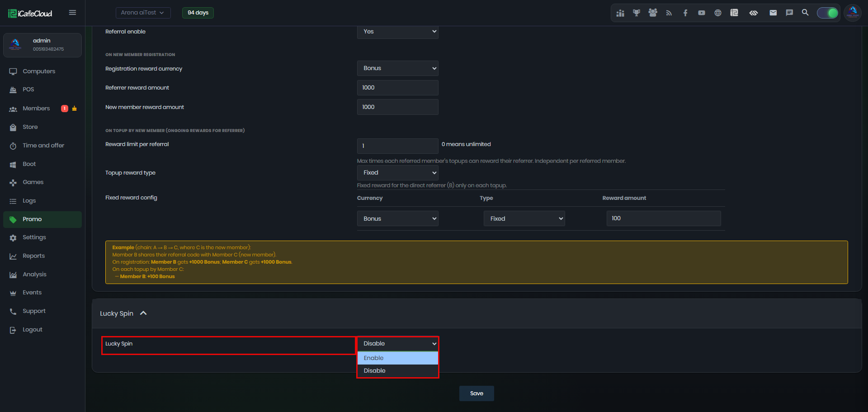Image resolution: width=868 pixels, height=412 pixels.
Task: Click the Reward amount field showing 100
Action: [x=664, y=218]
